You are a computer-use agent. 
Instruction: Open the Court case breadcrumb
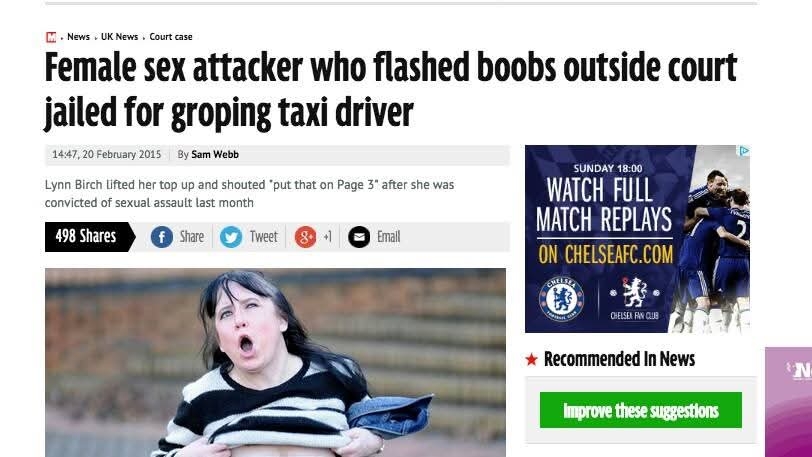pos(171,37)
